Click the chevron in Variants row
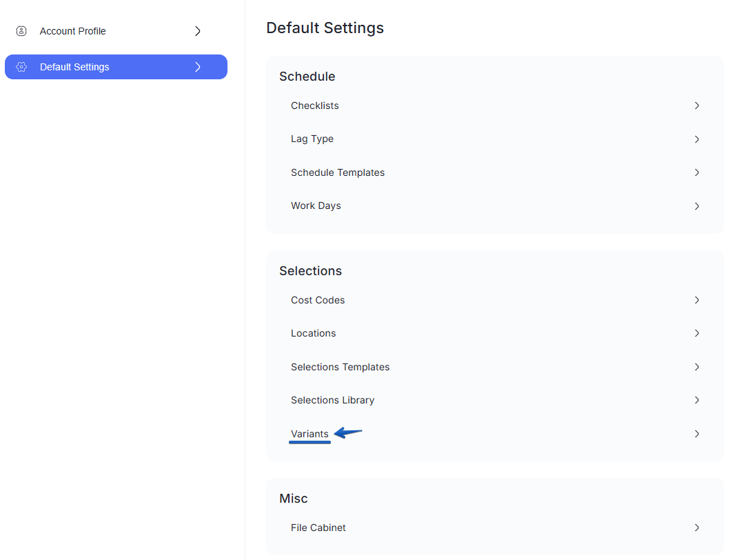The width and height of the screenshot is (730, 560). point(697,434)
